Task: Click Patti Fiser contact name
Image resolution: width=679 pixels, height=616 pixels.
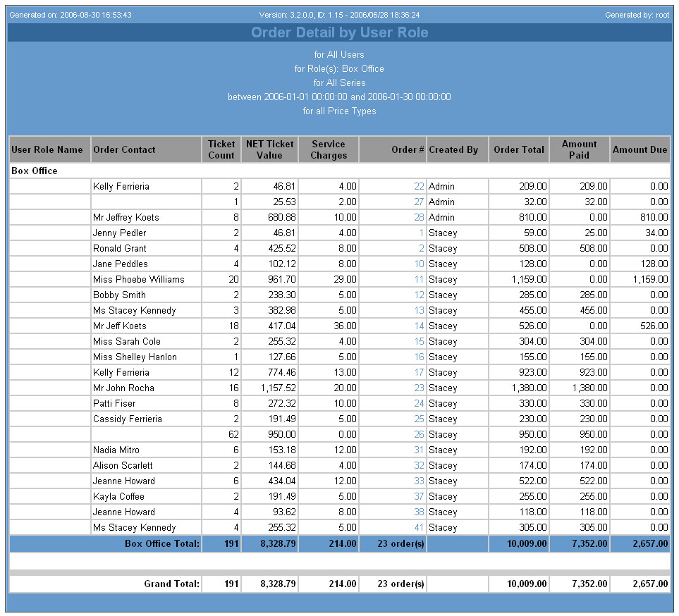Action: pos(114,404)
